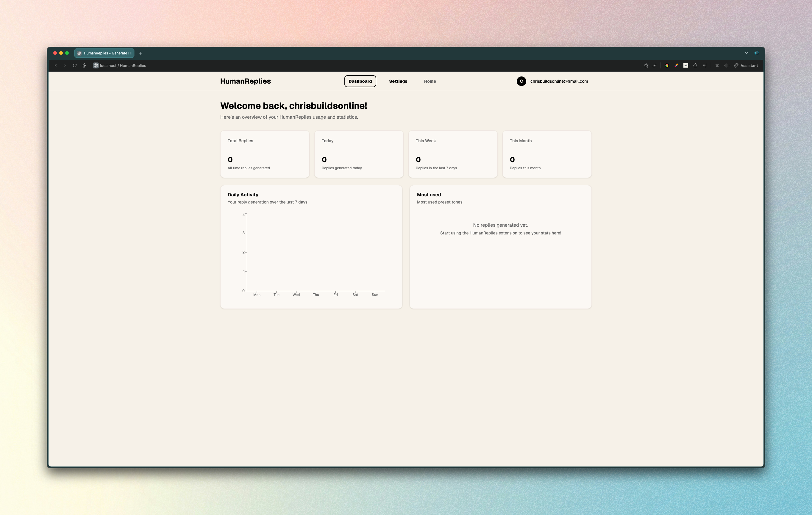Open the color picker eyedropper extension

(676, 66)
